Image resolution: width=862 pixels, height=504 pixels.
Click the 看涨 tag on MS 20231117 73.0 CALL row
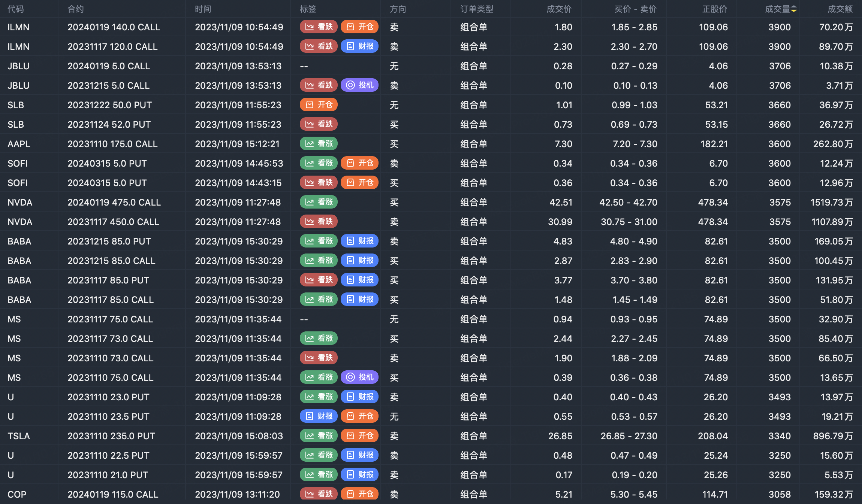coord(319,338)
